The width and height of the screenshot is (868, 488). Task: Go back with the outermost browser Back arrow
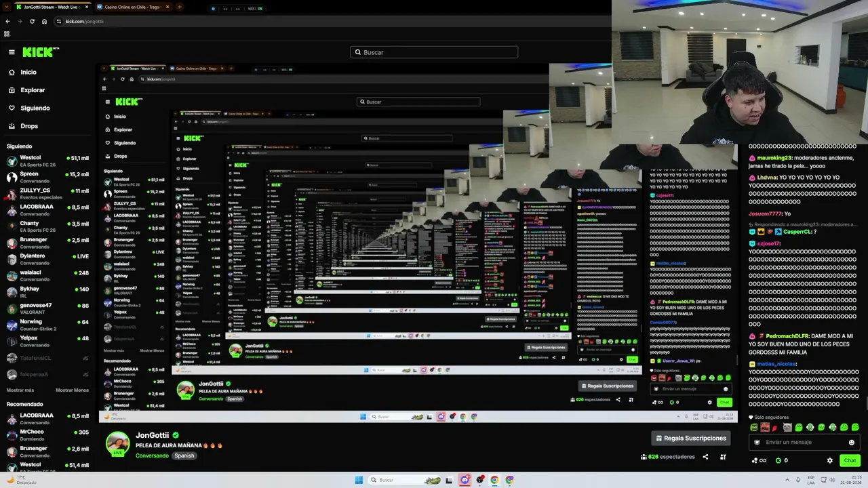coord(7,21)
